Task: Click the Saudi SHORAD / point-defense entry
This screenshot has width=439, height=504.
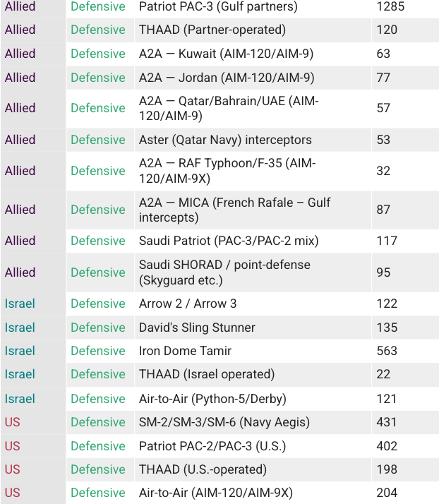Action: pos(224,272)
